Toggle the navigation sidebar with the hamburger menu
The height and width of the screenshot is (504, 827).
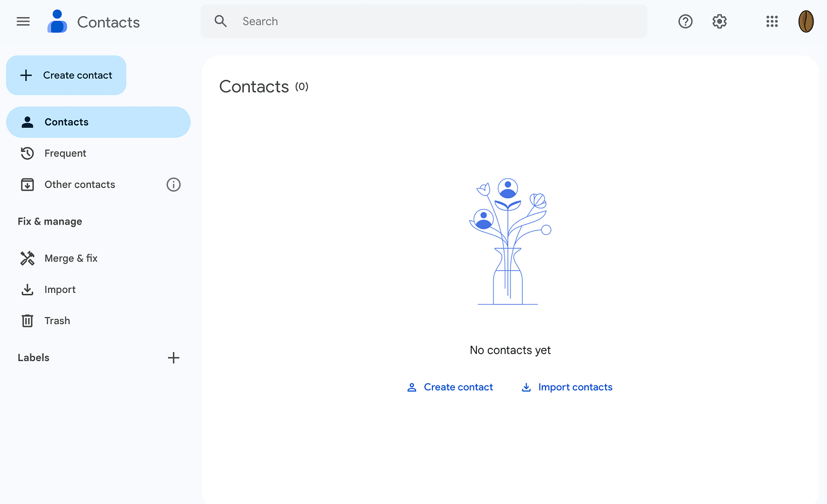point(23,21)
